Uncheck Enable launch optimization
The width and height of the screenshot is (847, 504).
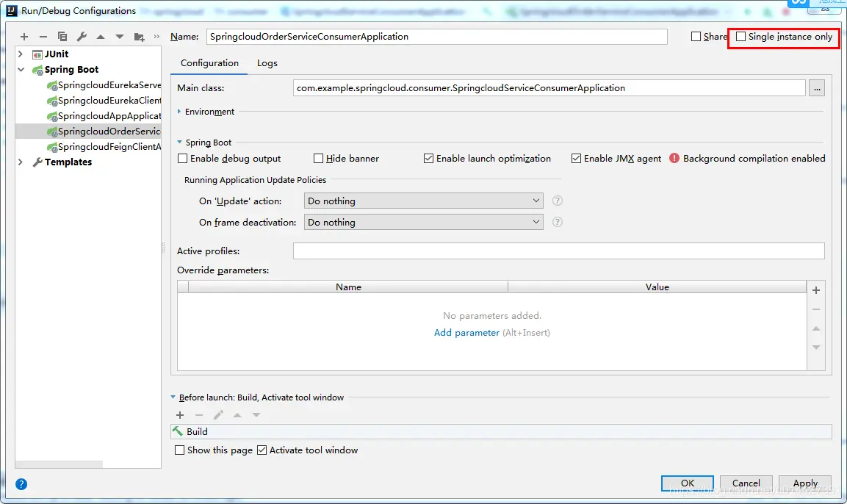click(x=428, y=158)
